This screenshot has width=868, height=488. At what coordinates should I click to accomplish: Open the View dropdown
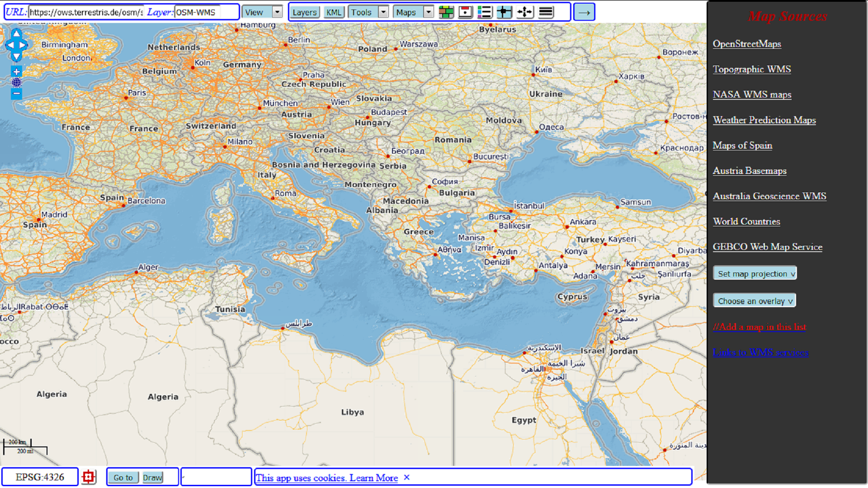262,12
